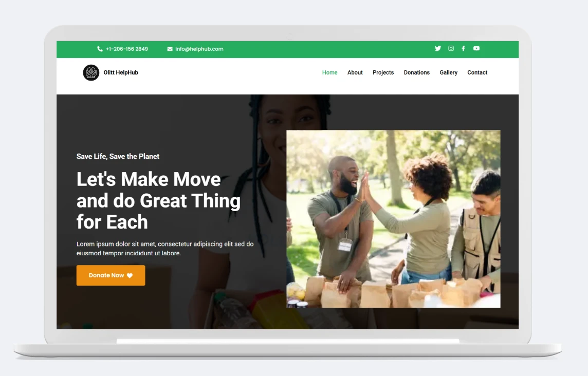Go to the Home menu item
Viewport: 588px width, 376px height.
click(329, 72)
